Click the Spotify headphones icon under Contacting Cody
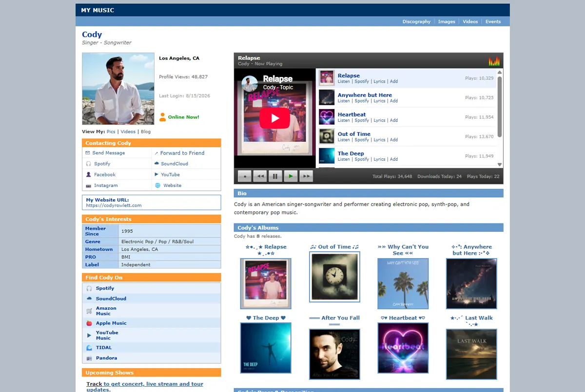 [89, 164]
